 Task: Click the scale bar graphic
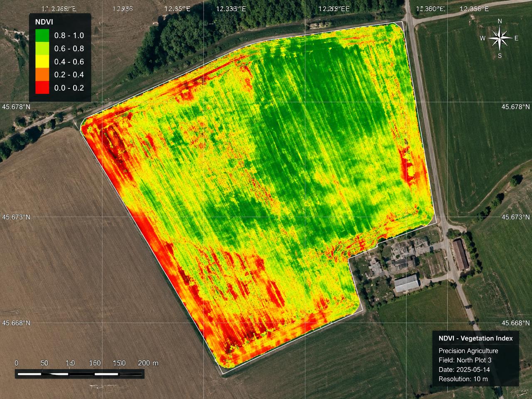pos(80,374)
